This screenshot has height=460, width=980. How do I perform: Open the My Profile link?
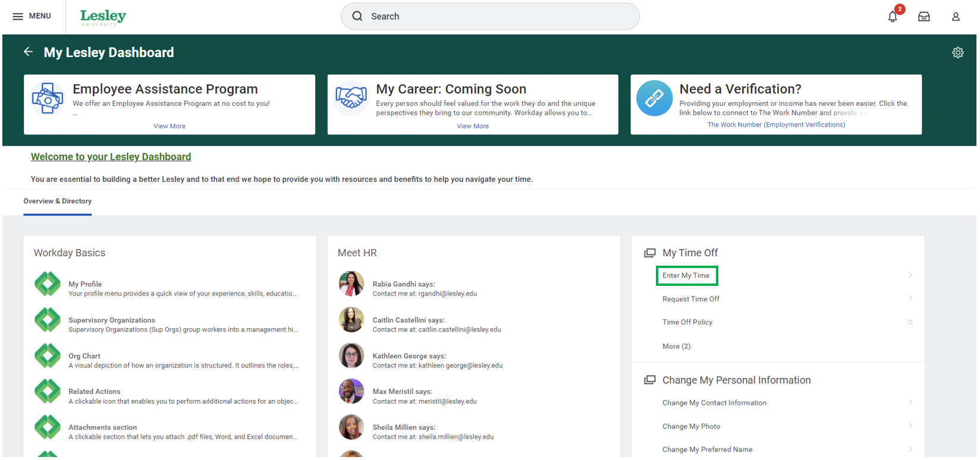coord(85,284)
